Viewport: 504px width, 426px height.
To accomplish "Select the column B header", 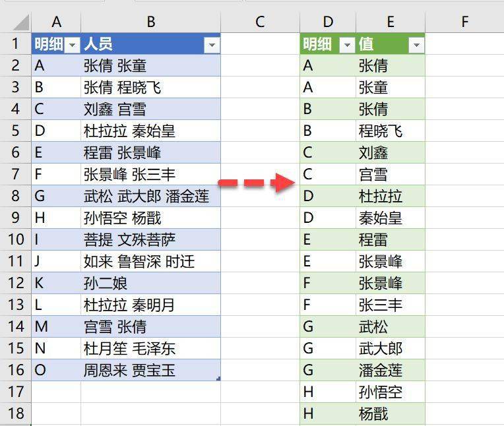I will pos(151,22).
